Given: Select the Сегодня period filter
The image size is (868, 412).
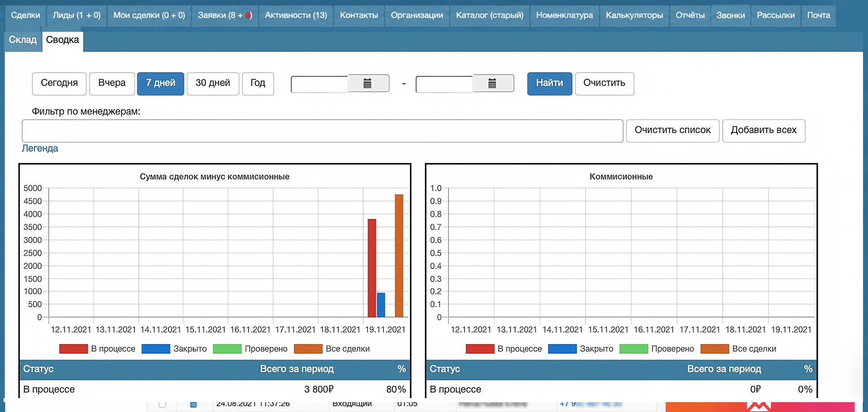Looking at the screenshot, I should pos(59,83).
